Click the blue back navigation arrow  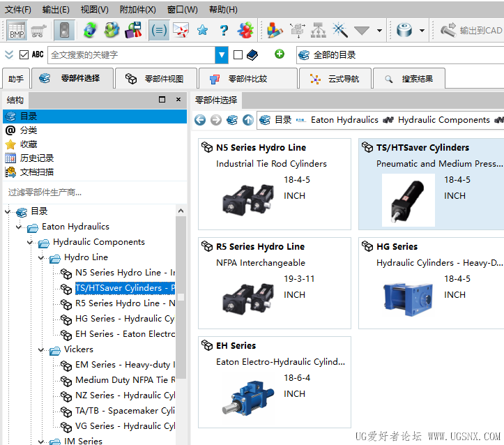click(x=200, y=120)
